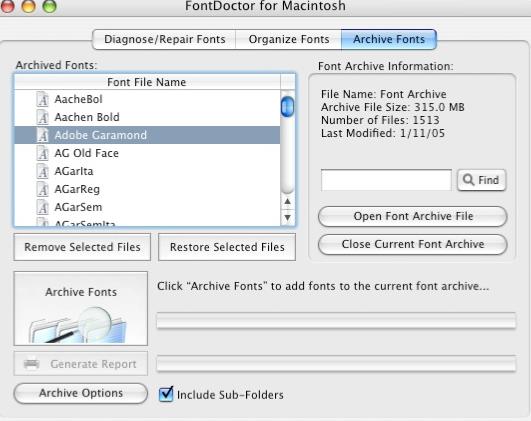Click Open Font Archive File button
531x421 pixels.
413,216
